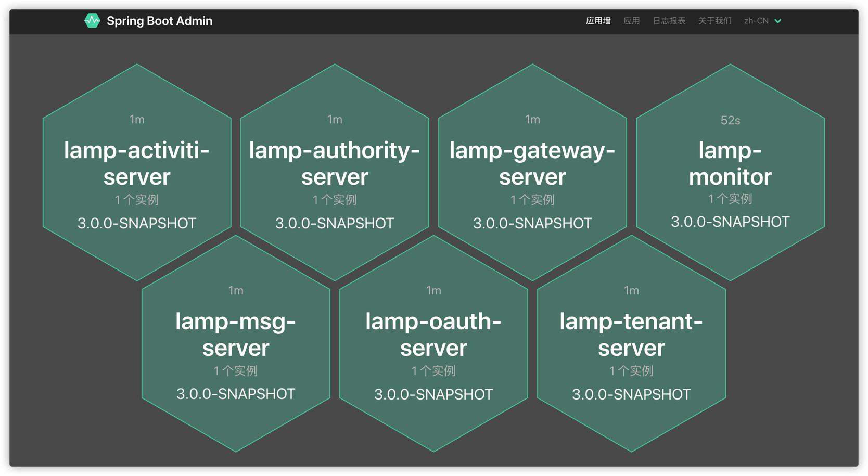Viewport: 868px width, 476px height.
Task: Click the Spring Boot Admin heartbeat logo icon
Action: [92, 21]
